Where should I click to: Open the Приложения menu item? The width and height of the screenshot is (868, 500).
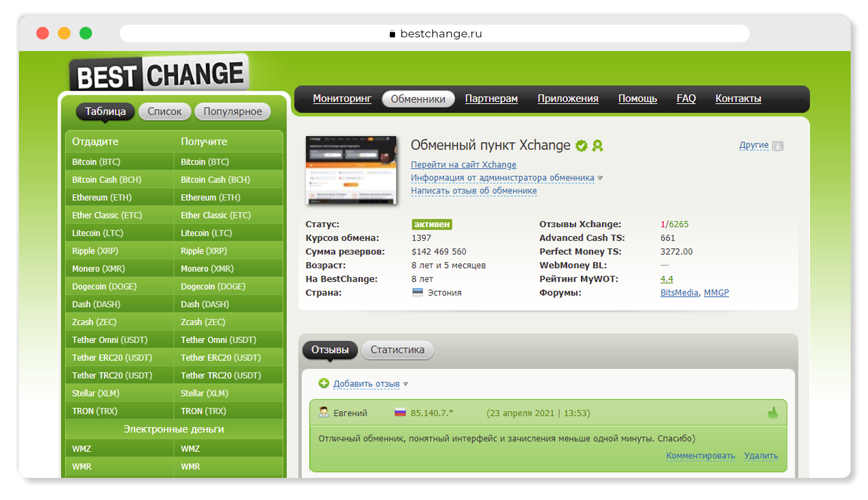click(568, 98)
